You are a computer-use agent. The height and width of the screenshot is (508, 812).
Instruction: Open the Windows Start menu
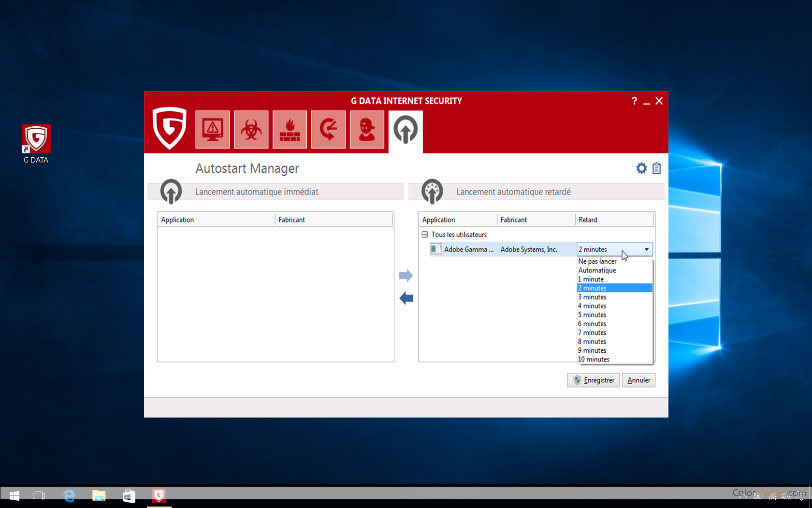pos(14,495)
